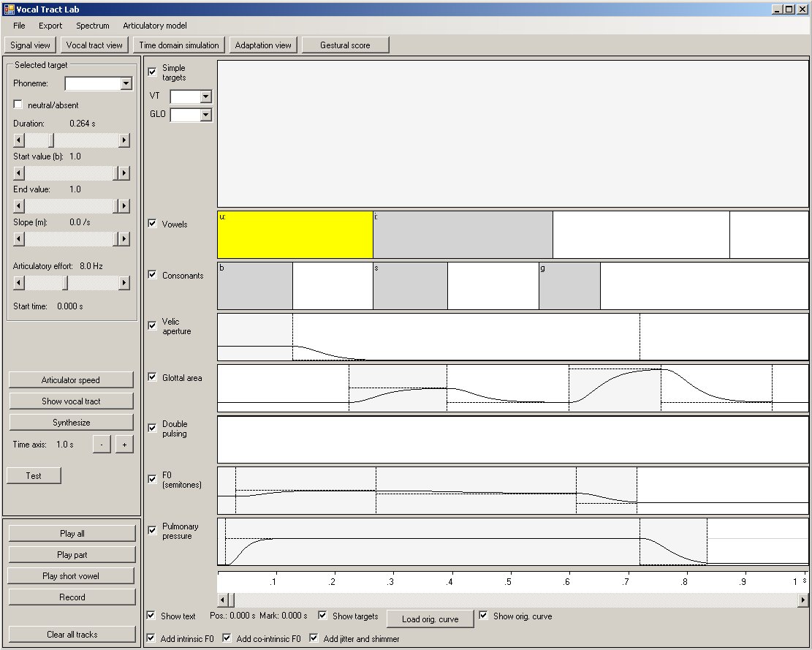The image size is (812, 650).
Task: Open the Phoneme dropdown
Action: click(x=126, y=84)
